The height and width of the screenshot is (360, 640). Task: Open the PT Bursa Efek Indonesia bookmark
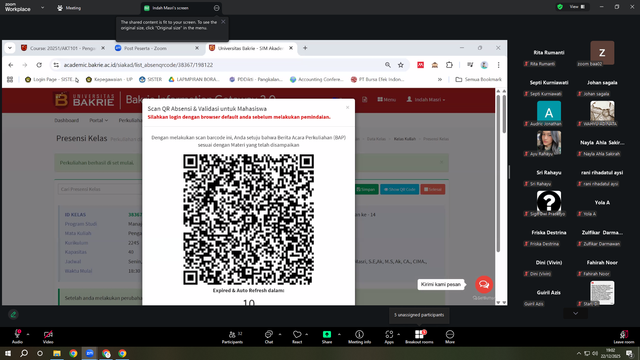tap(378, 80)
